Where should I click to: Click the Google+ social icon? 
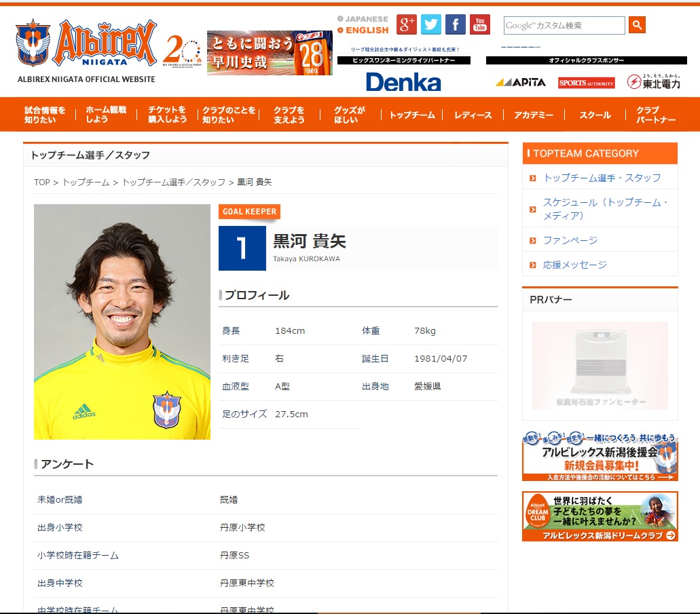point(406,24)
